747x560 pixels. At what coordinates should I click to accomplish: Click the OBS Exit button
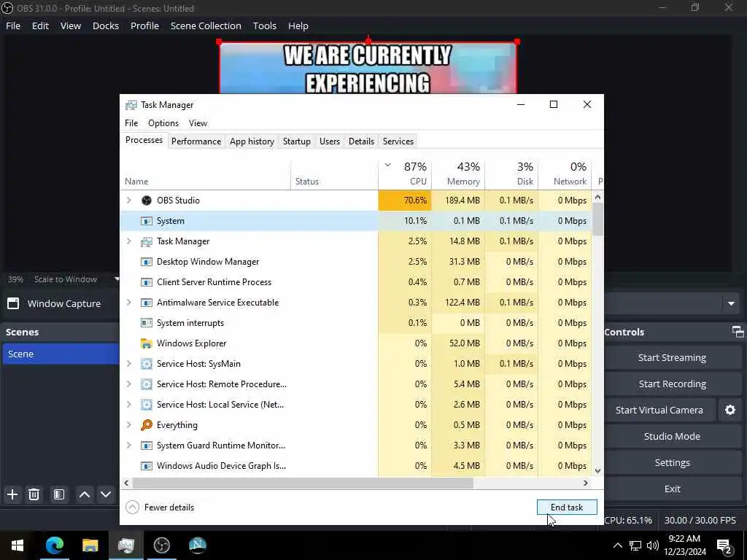pyautogui.click(x=672, y=489)
